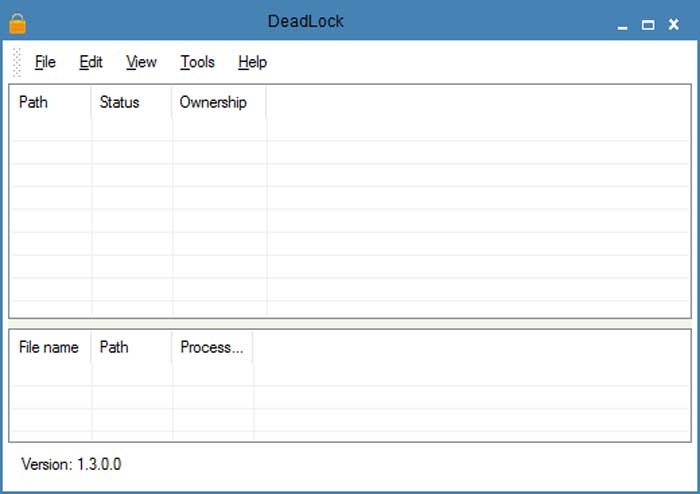Image resolution: width=700 pixels, height=494 pixels.
Task: Maximize the DeadLock window
Action: (x=648, y=25)
